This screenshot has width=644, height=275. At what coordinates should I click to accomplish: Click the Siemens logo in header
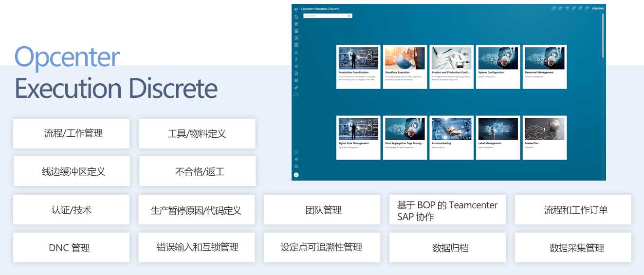(597, 9)
